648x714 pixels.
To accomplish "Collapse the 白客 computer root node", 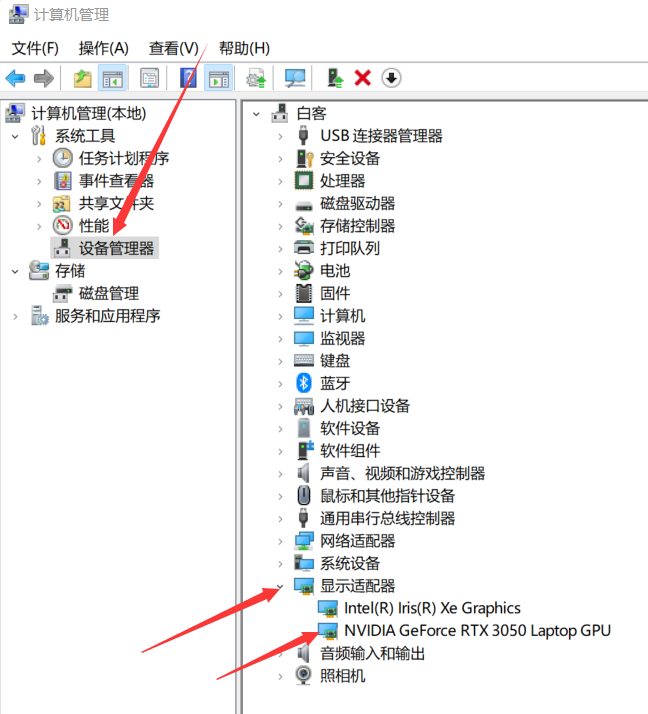I will (x=257, y=114).
